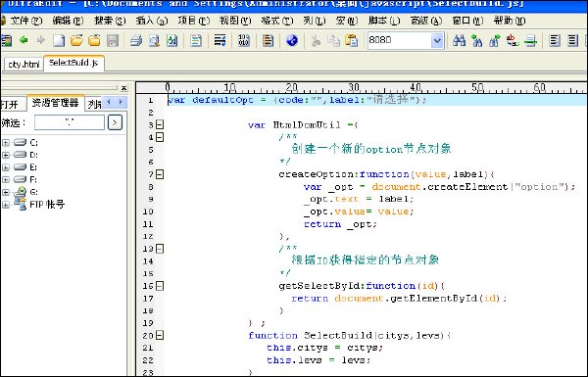The width and height of the screenshot is (588, 377).
Task: Click the document icon with colored lines
Action: pyautogui.click(x=196, y=40)
